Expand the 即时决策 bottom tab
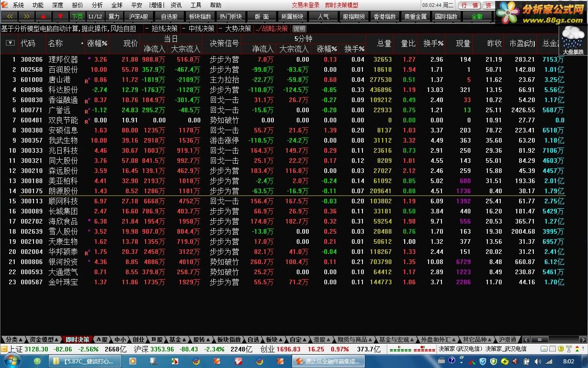 click(77, 339)
